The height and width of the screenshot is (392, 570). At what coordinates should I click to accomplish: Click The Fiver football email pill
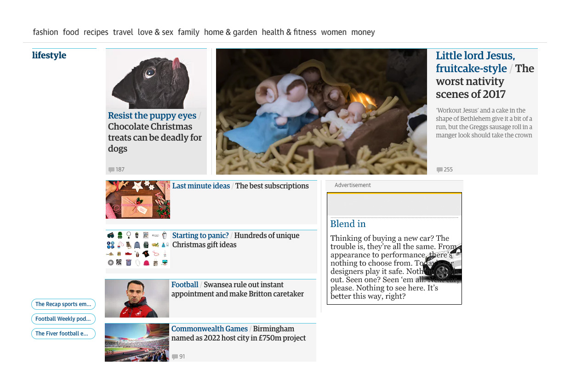(x=63, y=334)
